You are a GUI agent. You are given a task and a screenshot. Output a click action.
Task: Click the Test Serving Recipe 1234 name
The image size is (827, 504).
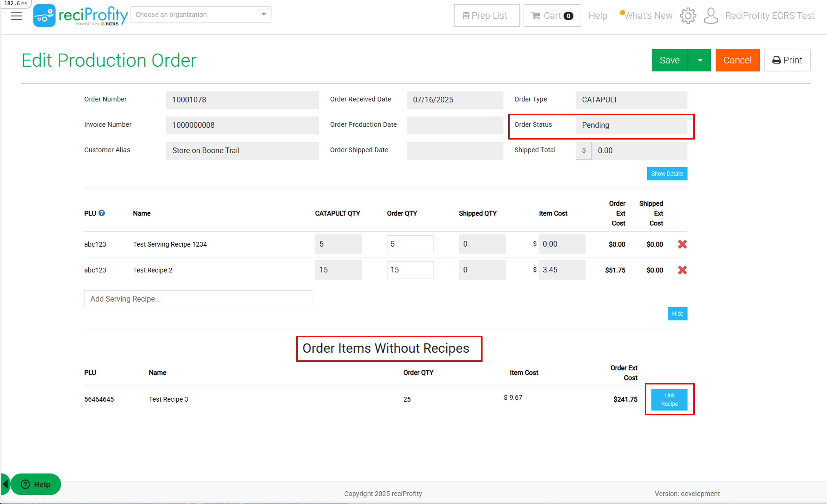(170, 244)
